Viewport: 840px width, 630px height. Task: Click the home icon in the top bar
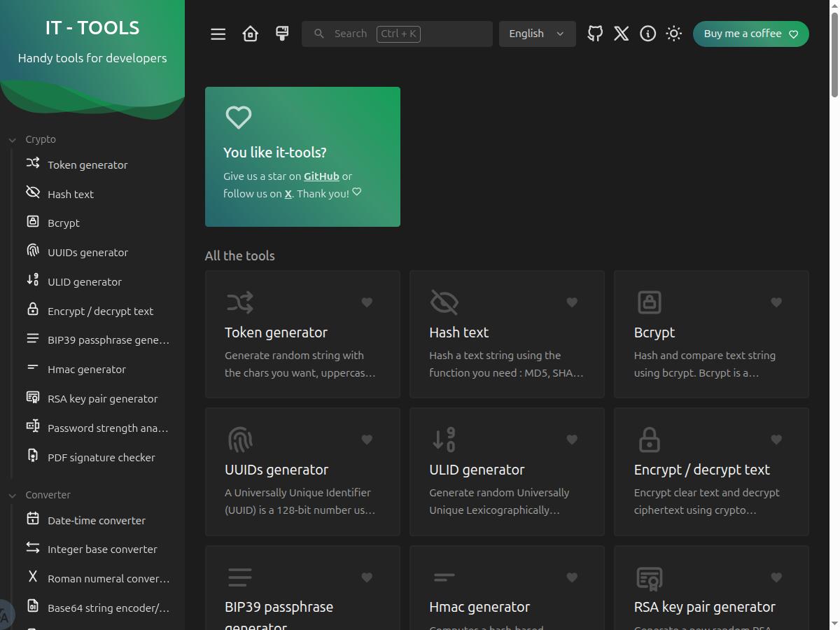click(250, 33)
